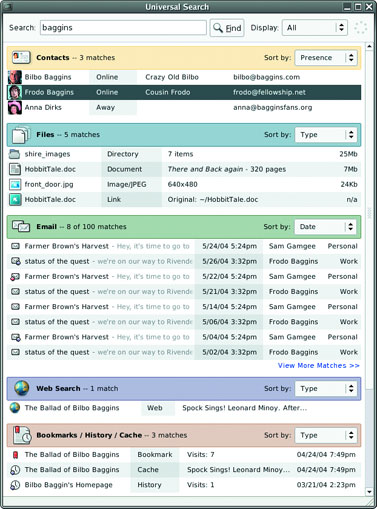
Task: Select the HobbitTale.doc Document file entry
Action: tap(184, 169)
